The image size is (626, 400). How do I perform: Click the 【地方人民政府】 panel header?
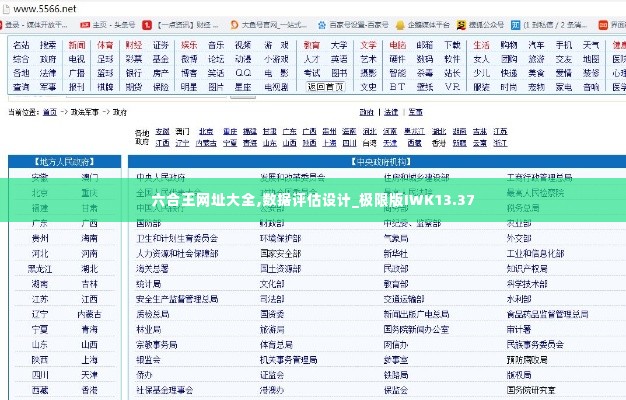pyautogui.click(x=64, y=162)
